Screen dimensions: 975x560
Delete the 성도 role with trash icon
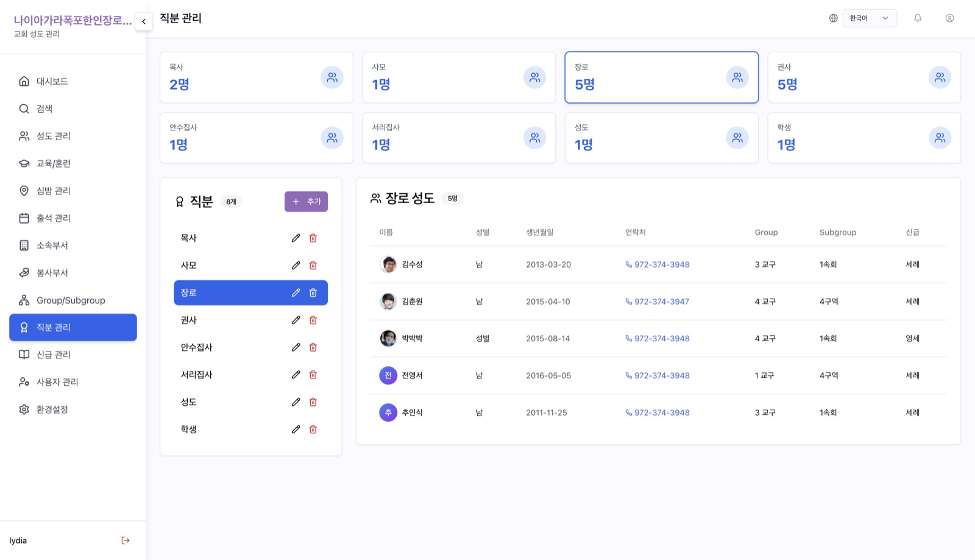pyautogui.click(x=313, y=402)
